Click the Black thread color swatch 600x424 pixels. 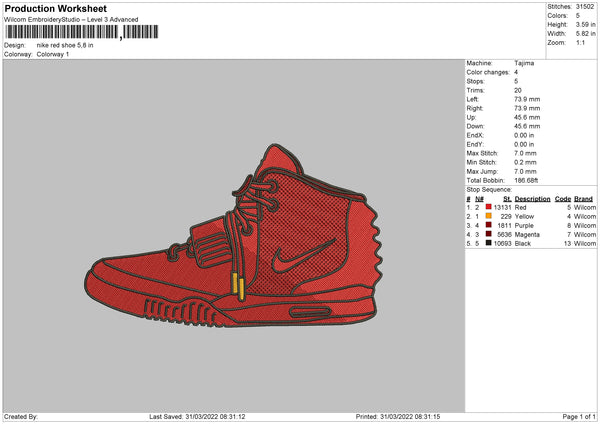click(x=488, y=243)
